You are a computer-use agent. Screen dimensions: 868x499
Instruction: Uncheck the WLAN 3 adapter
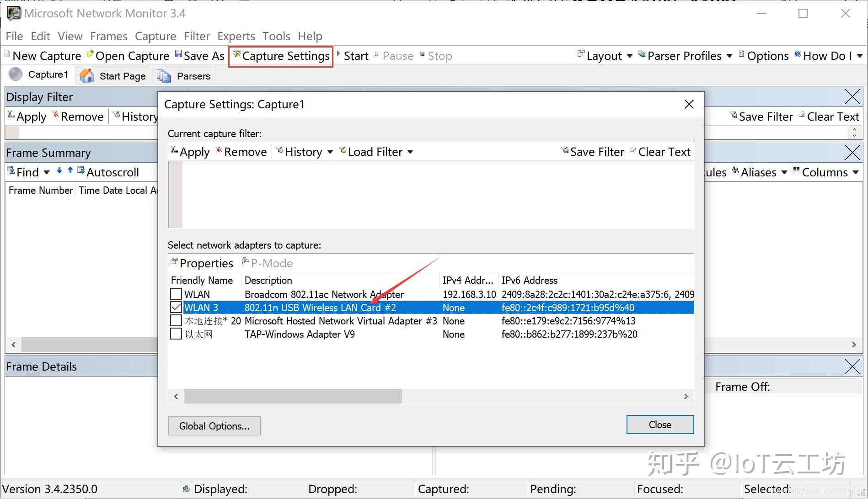click(176, 307)
